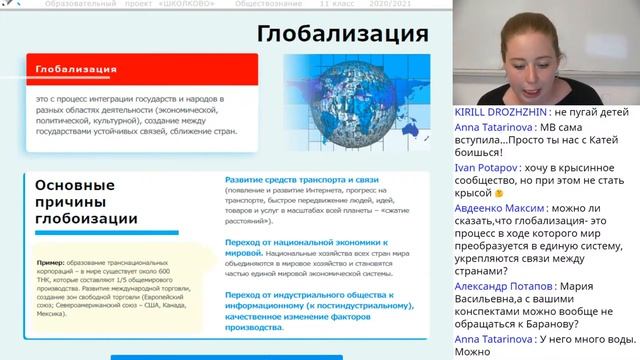Open KIRILL DROZHZHIN's chat name
The image size is (640, 360).
tap(500, 112)
